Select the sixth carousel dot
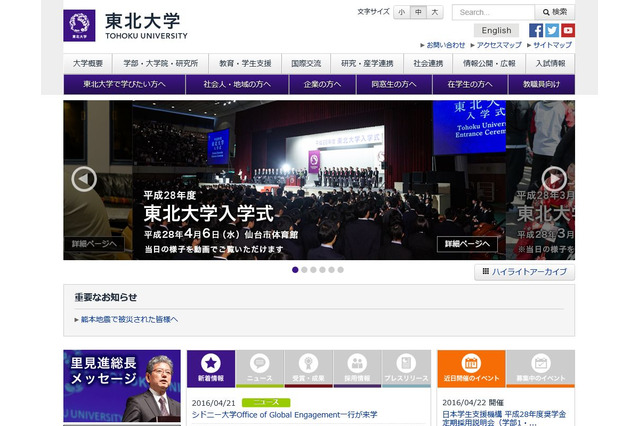This screenshot has height=426, width=640. click(x=340, y=270)
